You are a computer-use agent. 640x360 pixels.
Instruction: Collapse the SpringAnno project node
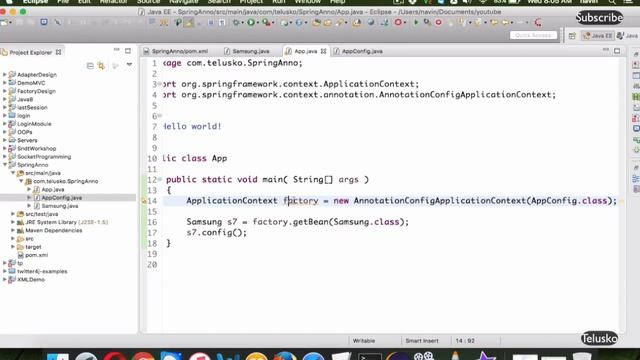point(5,165)
